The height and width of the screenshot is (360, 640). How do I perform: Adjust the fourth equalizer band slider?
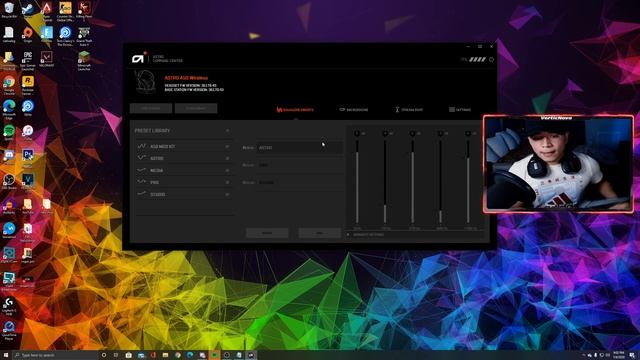point(440,182)
